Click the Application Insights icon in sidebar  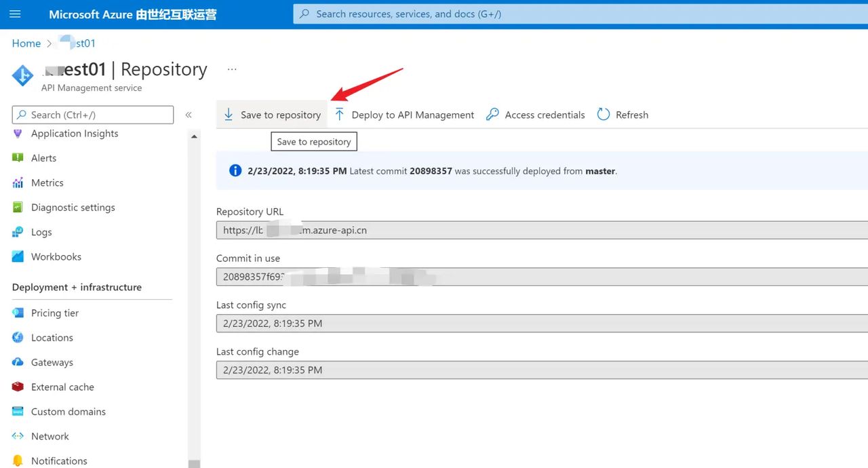18,134
